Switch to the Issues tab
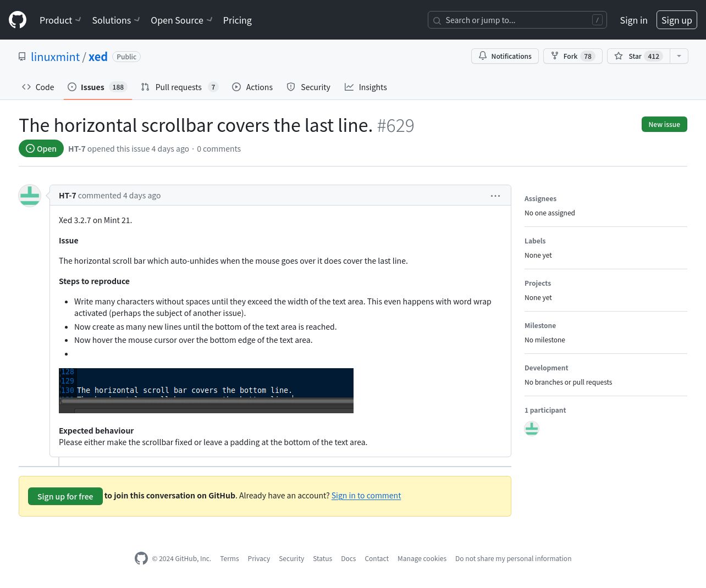Viewport: 706px width, 588px height. (97, 87)
